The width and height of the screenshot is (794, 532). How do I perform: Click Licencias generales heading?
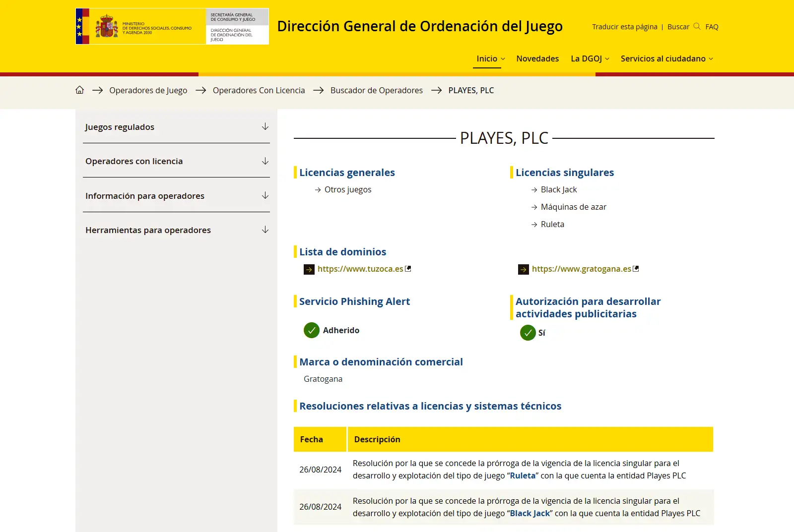(x=347, y=173)
